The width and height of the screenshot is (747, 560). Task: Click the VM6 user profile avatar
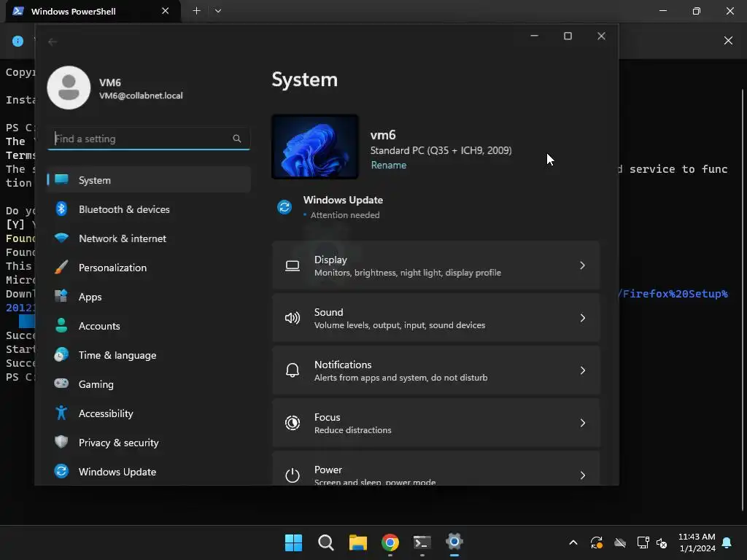coord(69,87)
